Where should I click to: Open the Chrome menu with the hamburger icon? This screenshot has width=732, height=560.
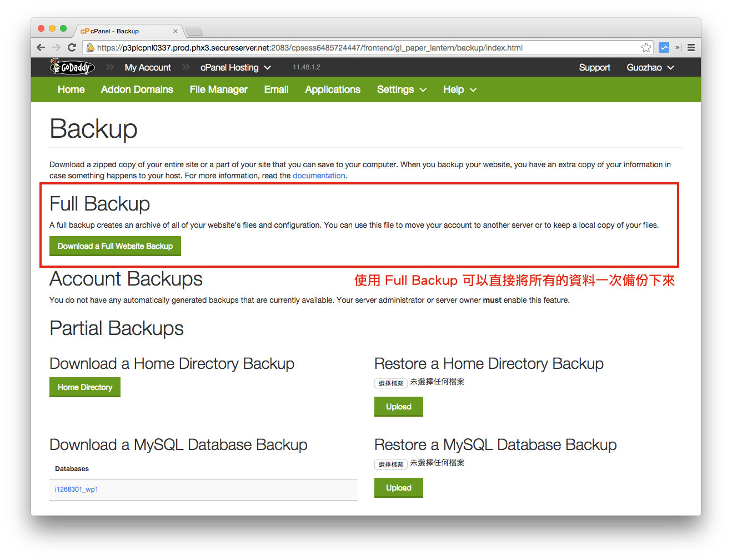[691, 47]
